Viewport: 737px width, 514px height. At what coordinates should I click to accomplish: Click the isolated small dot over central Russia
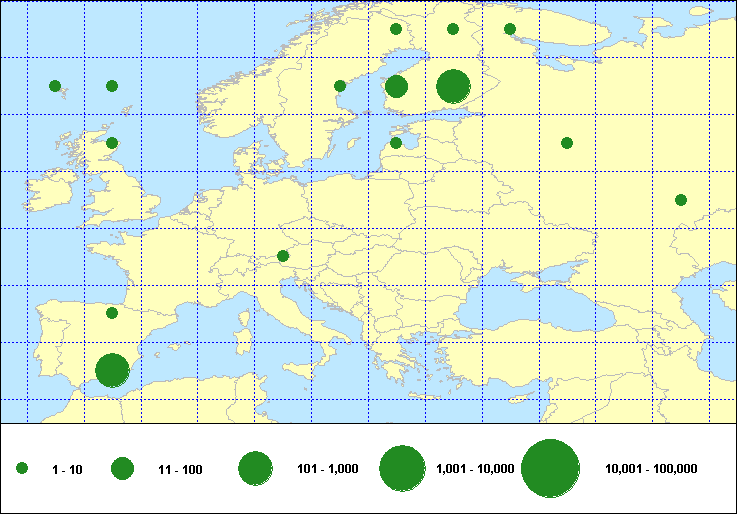[x=567, y=143]
